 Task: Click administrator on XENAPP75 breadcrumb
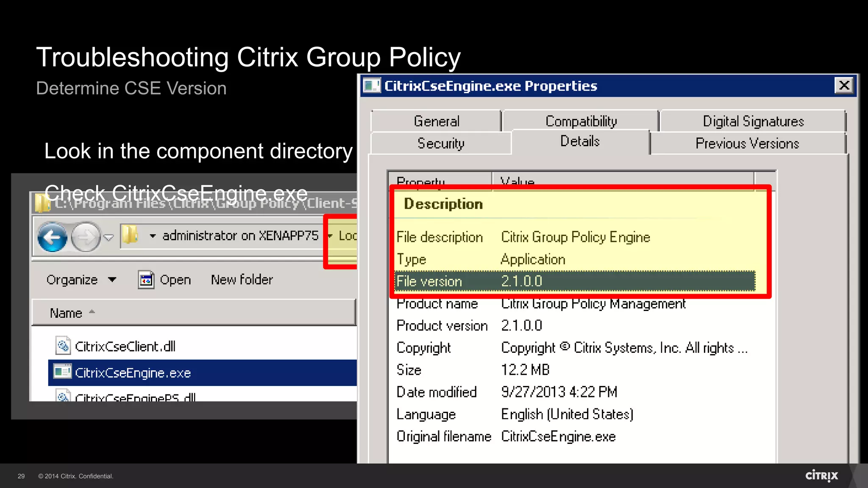pyautogui.click(x=240, y=236)
